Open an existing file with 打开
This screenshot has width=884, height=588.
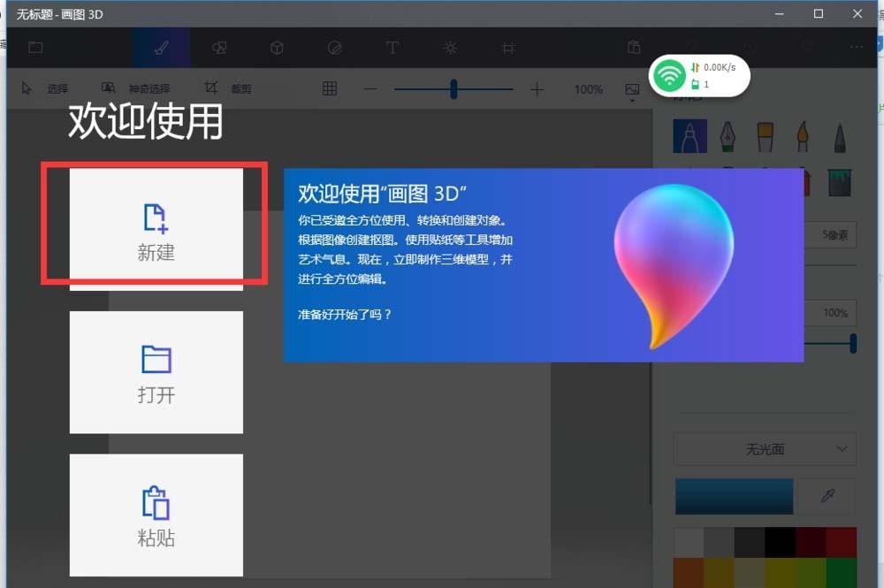156,371
